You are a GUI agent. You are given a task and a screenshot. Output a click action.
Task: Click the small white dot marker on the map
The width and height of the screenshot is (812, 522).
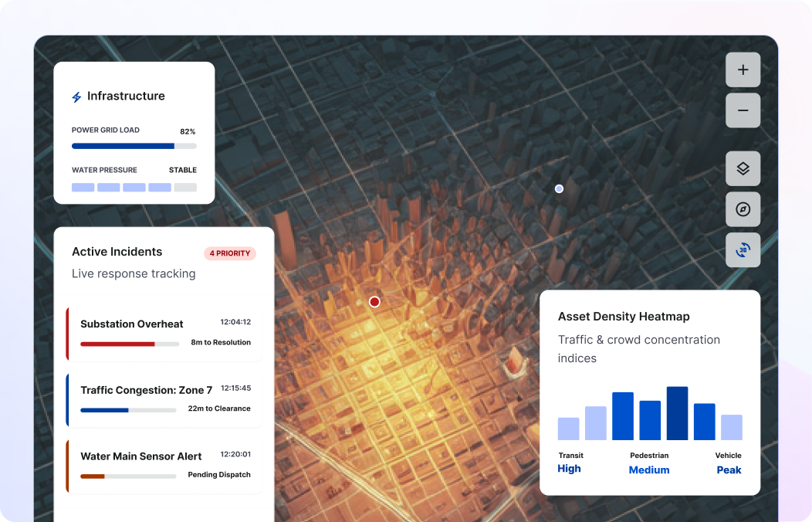(x=559, y=188)
